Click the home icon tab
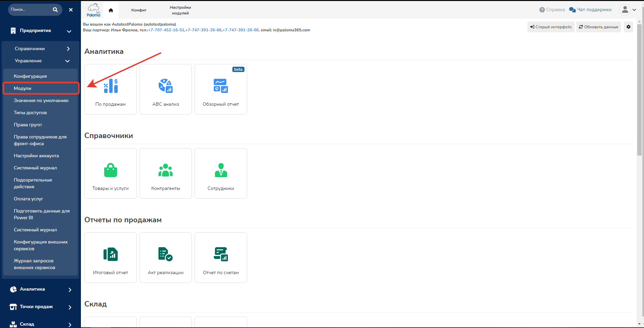The width and height of the screenshot is (644, 328). coord(111,10)
